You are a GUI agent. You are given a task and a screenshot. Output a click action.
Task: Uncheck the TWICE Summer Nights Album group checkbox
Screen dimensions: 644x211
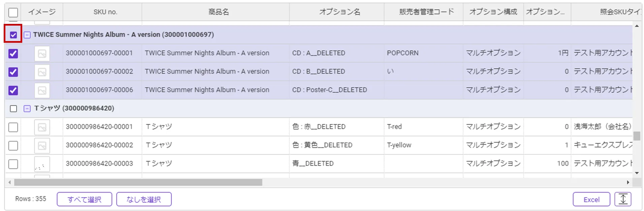click(x=13, y=35)
